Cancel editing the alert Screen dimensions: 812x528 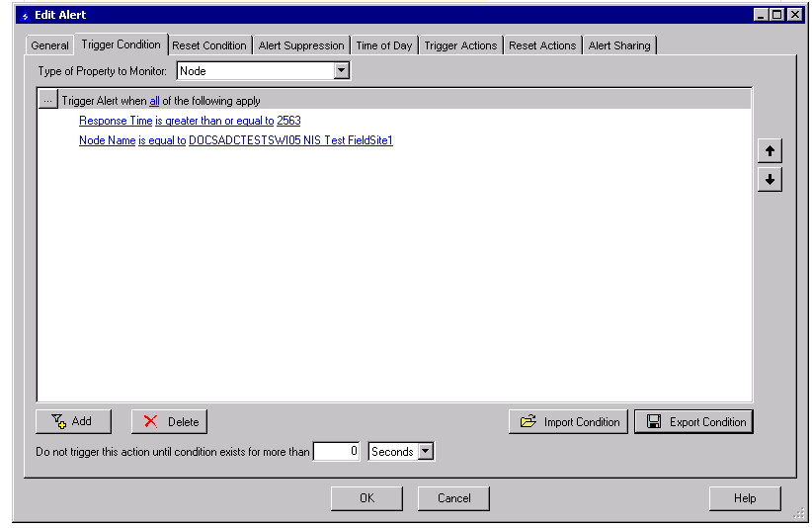click(x=453, y=498)
